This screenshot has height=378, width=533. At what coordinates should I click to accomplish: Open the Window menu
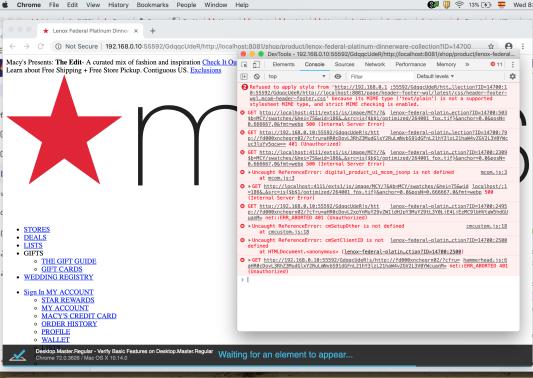(216, 5)
